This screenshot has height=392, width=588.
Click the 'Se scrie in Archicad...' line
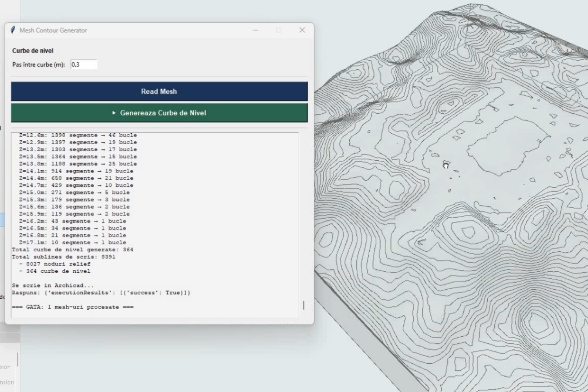53,285
